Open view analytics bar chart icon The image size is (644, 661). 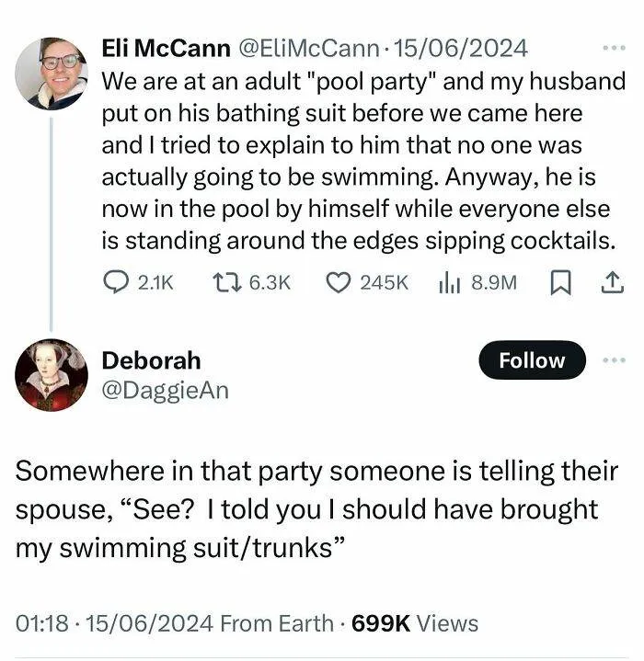click(450, 283)
